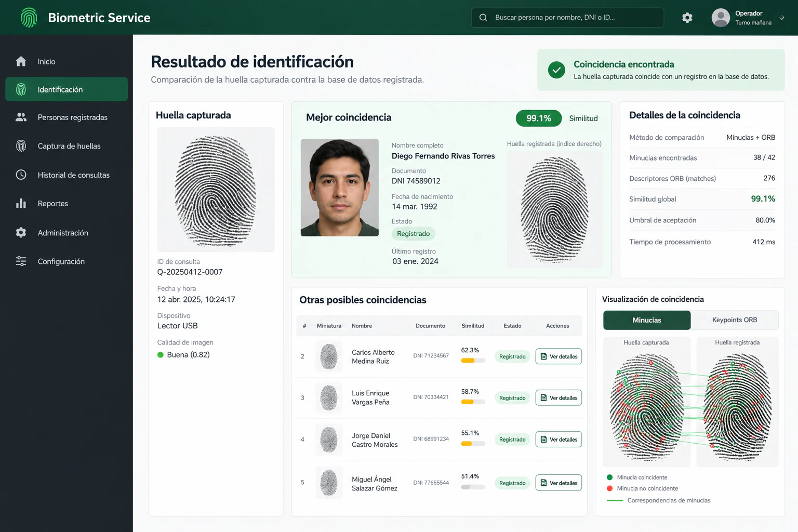Image resolution: width=798 pixels, height=532 pixels.
Task: Click the 99.1% similarity badge
Action: click(539, 118)
